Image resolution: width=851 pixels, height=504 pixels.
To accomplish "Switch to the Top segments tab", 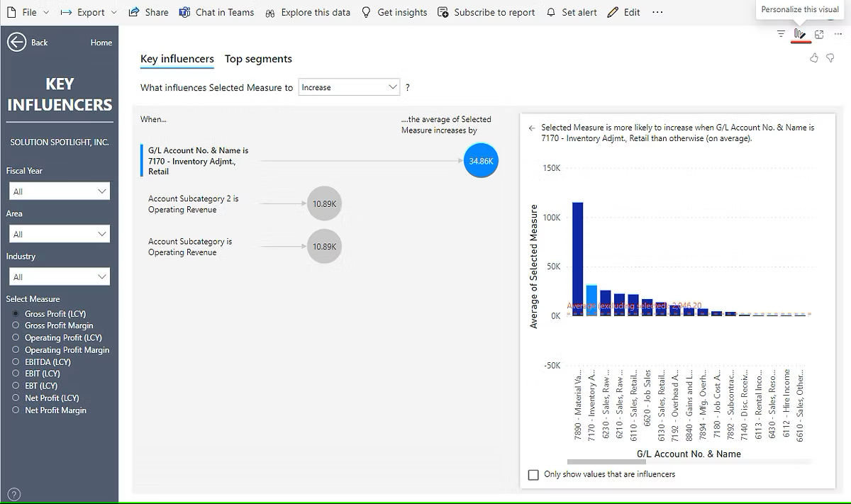I will coord(258,59).
